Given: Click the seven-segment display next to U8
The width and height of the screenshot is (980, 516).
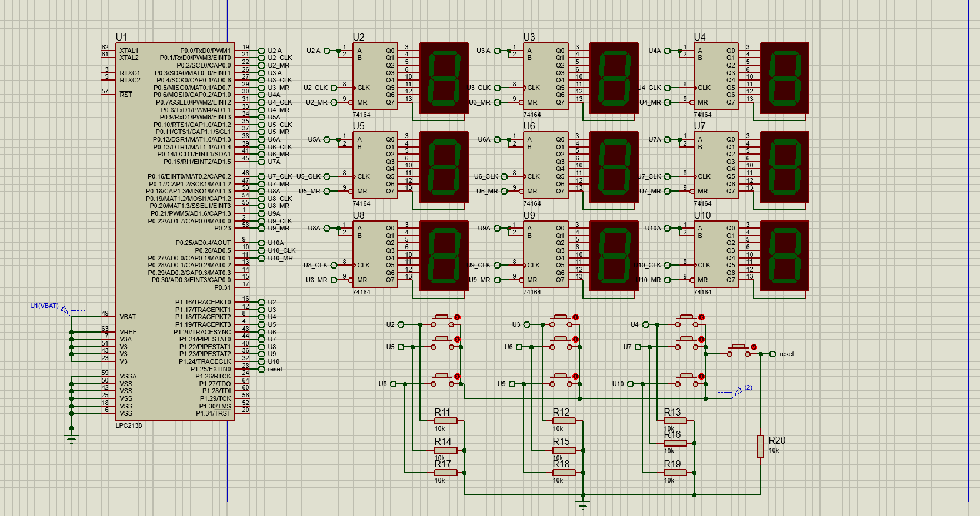Looking at the screenshot, I should pyautogui.click(x=444, y=256).
